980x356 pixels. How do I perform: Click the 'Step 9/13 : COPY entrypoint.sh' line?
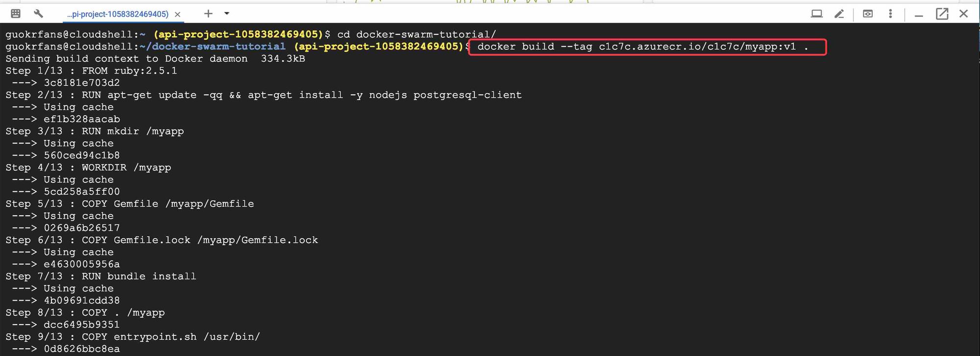(x=132, y=337)
